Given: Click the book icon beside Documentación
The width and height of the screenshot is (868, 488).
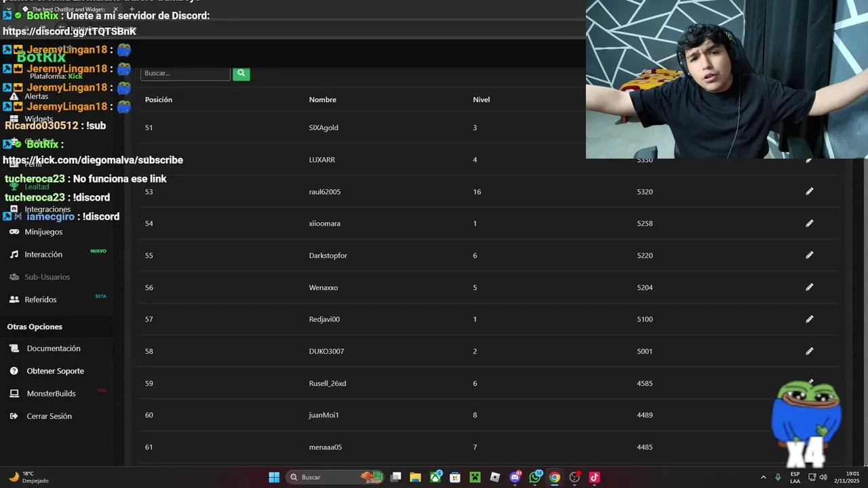Looking at the screenshot, I should (14, 348).
